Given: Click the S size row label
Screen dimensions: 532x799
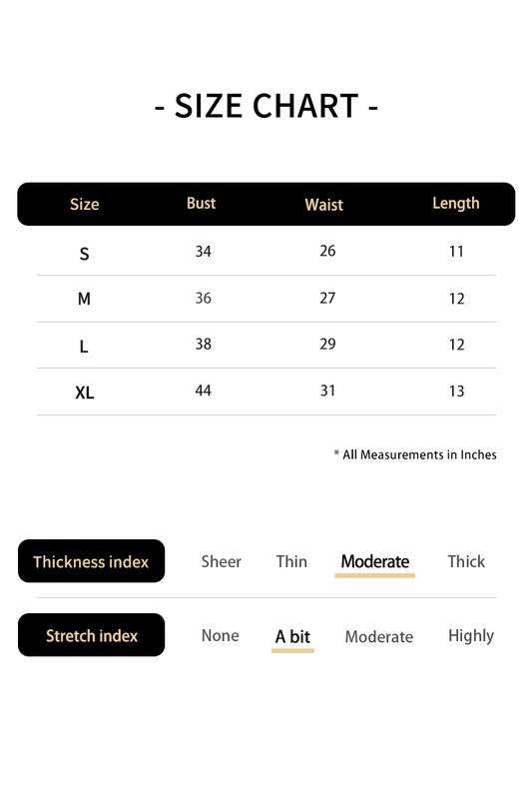Looking at the screenshot, I should [85, 254].
